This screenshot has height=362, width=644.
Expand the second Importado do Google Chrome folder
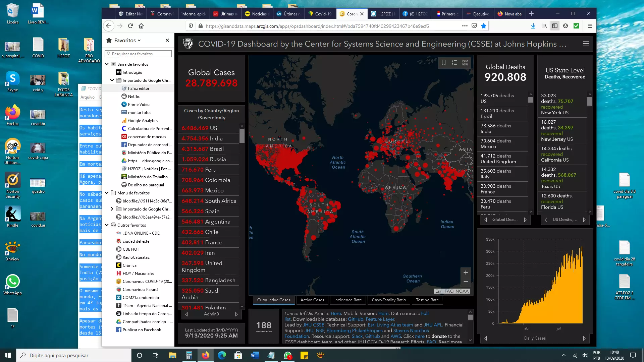112,209
